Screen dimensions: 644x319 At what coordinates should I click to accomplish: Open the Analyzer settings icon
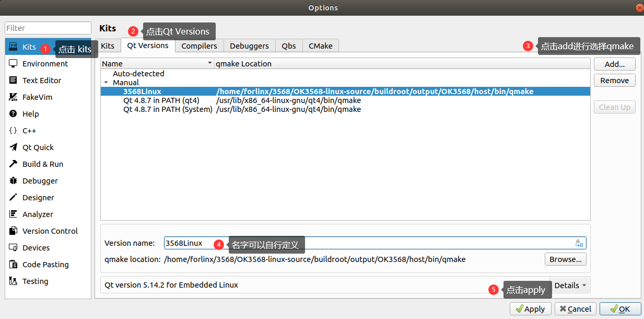tap(13, 214)
